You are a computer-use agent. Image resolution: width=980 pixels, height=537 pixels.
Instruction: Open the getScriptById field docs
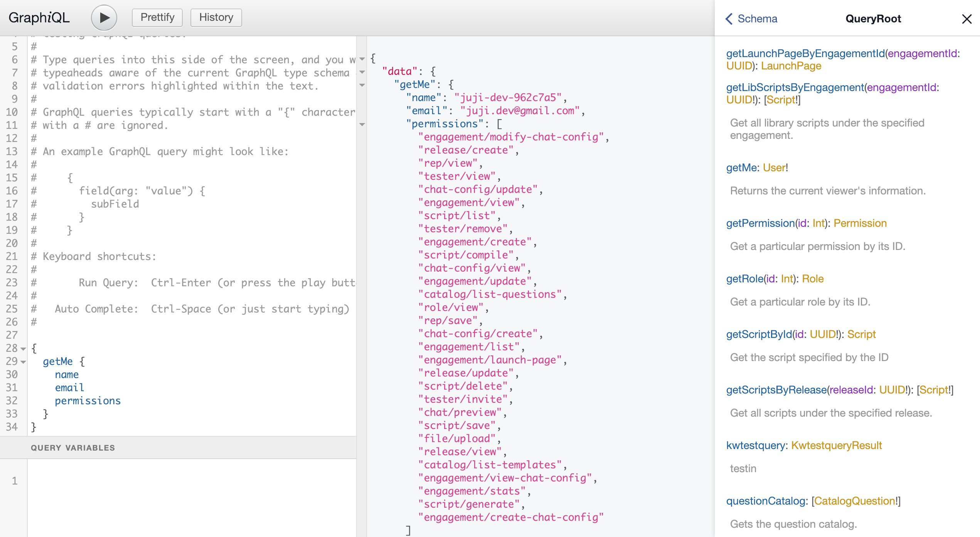759,334
